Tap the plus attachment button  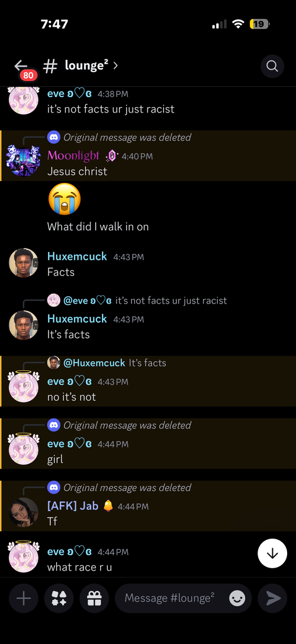pos(24,598)
